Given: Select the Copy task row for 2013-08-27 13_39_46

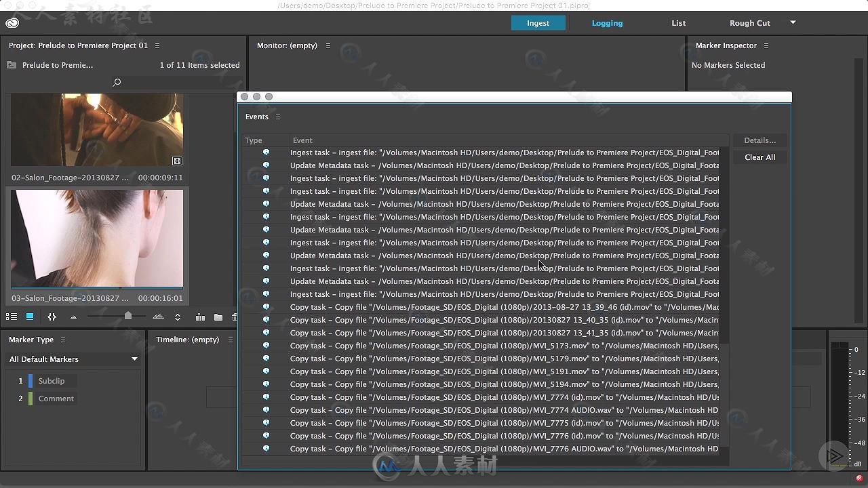Looking at the screenshot, I should click(481, 307).
